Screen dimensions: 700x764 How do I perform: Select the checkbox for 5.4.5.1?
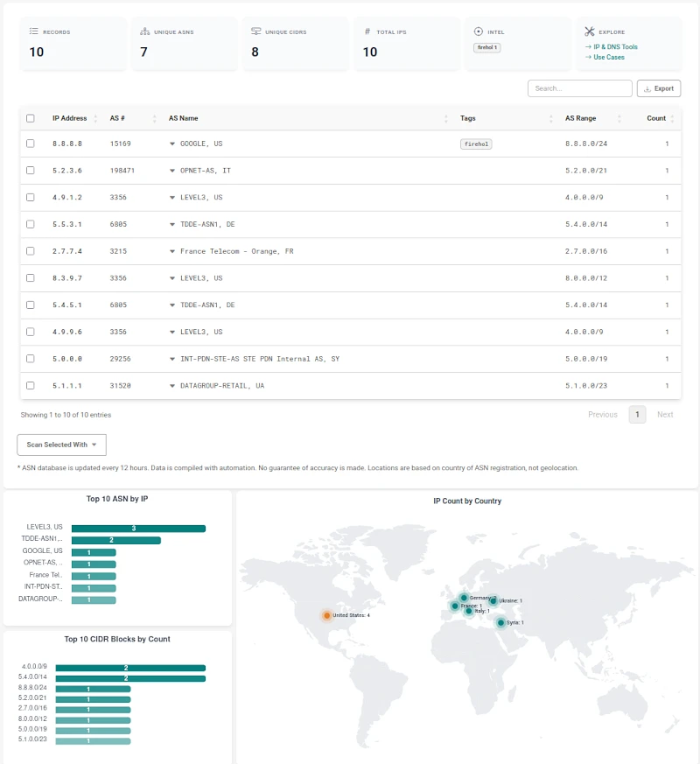[31, 305]
